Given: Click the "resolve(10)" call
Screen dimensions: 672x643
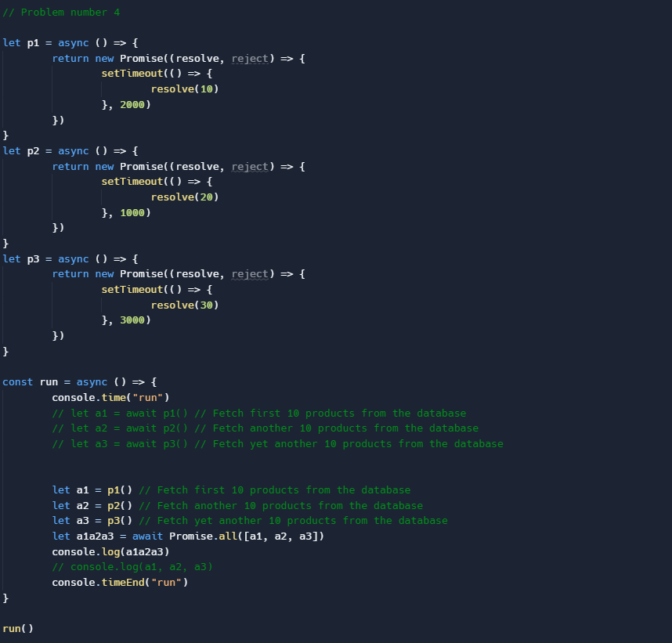Looking at the screenshot, I should coord(185,89).
